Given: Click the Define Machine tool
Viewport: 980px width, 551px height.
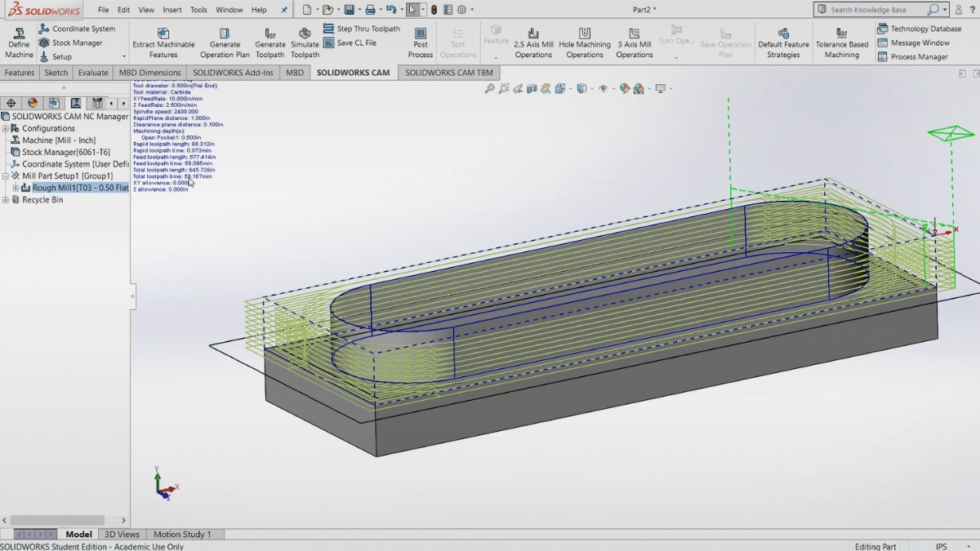Looking at the screenshot, I should [19, 42].
